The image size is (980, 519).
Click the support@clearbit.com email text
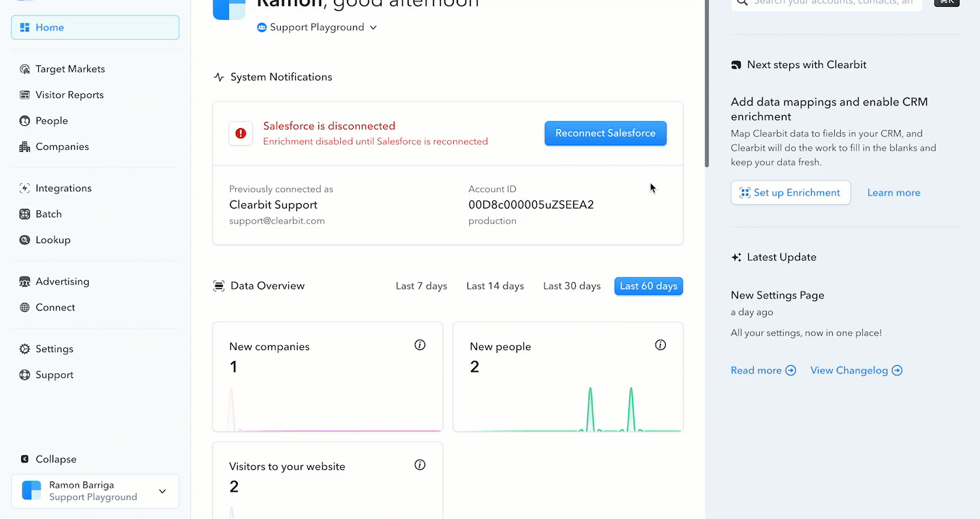pos(277,221)
